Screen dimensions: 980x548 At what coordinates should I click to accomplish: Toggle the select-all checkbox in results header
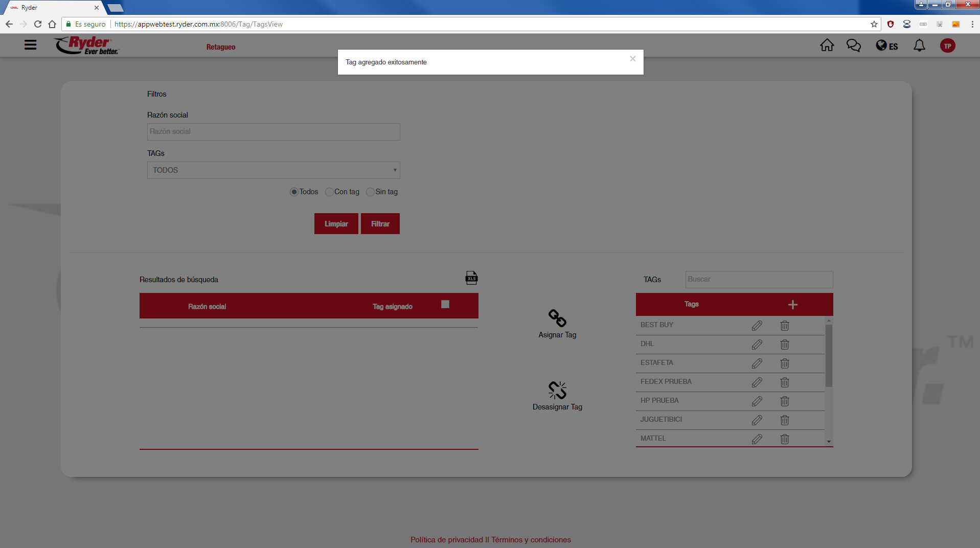pos(445,304)
